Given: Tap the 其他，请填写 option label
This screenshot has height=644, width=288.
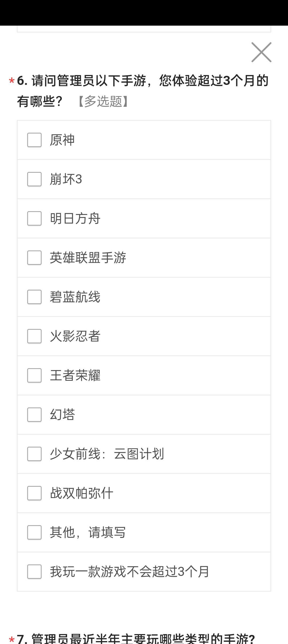Looking at the screenshot, I should [88, 532].
